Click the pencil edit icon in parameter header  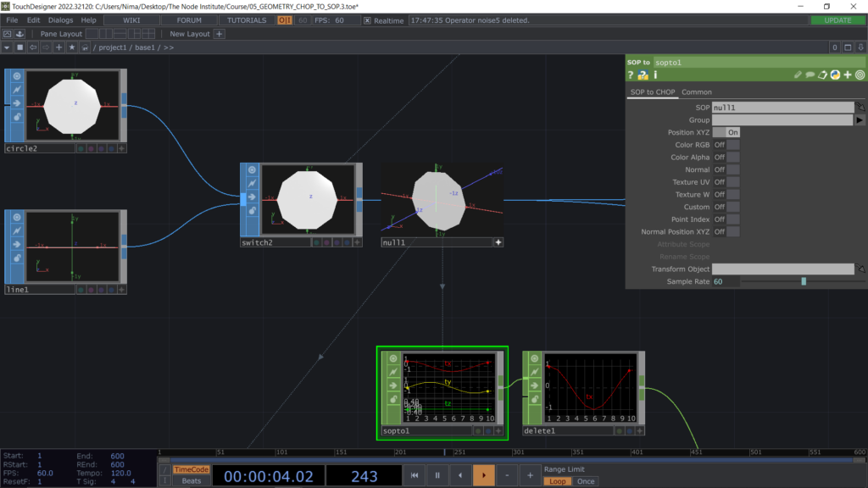click(798, 75)
